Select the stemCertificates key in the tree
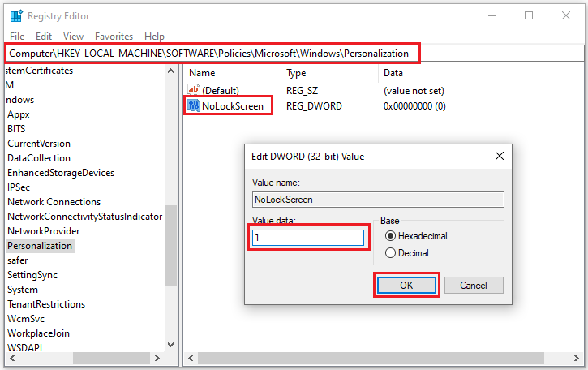588x370 pixels. [40, 71]
